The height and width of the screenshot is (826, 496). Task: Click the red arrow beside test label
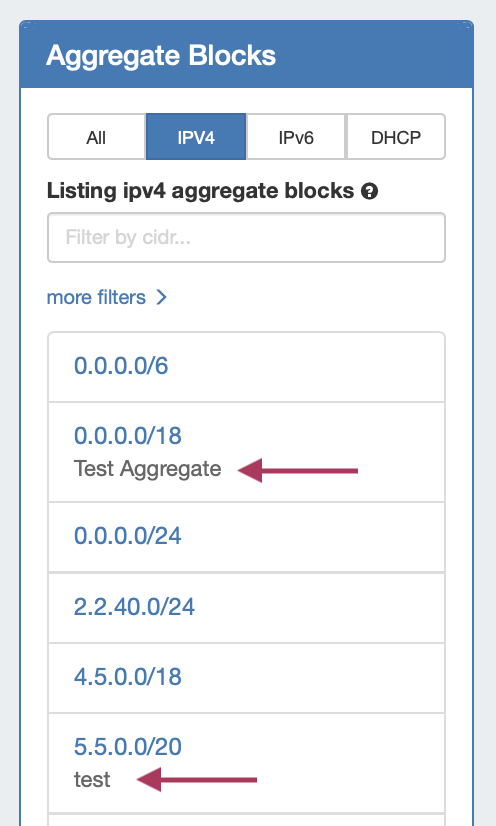coord(197,779)
